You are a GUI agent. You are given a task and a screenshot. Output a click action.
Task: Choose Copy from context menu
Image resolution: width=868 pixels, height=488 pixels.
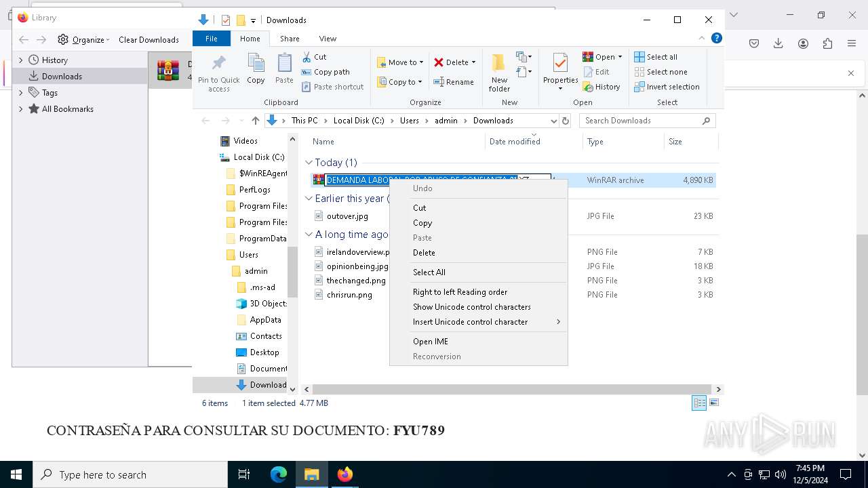pyautogui.click(x=479, y=223)
